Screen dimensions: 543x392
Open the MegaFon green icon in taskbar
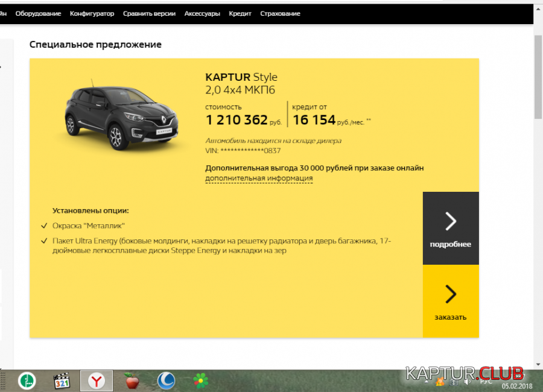click(x=27, y=381)
